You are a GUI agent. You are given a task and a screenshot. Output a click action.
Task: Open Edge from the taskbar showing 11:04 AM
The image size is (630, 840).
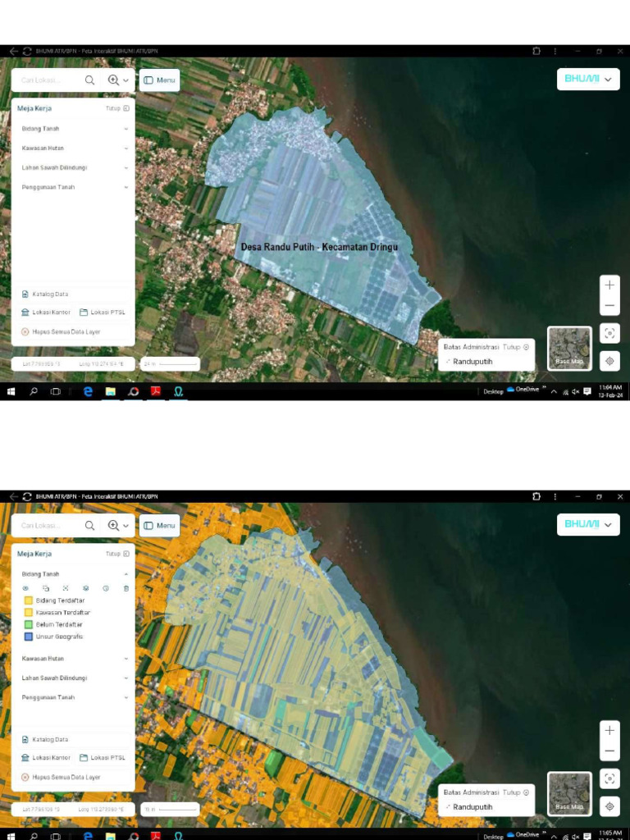[x=88, y=392]
